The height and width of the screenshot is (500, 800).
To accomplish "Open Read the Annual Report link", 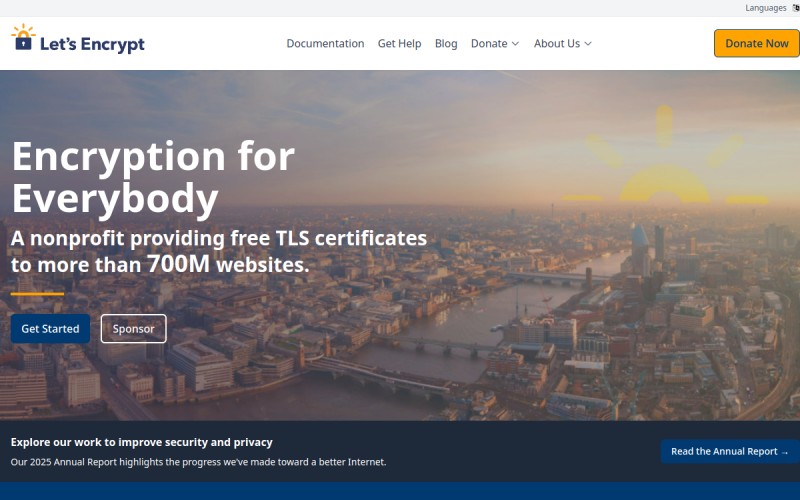I will coord(730,452).
